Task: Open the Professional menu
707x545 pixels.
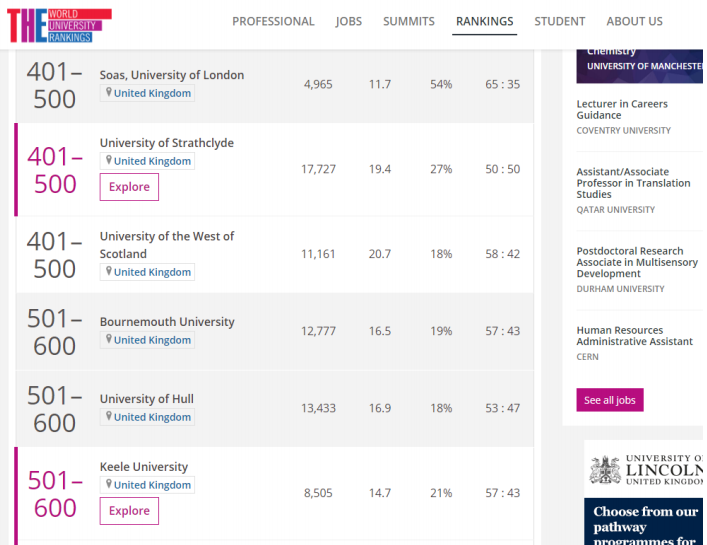Action: [273, 21]
